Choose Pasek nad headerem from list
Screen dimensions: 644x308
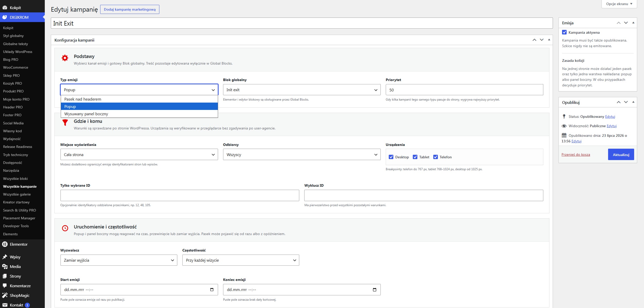(139, 99)
